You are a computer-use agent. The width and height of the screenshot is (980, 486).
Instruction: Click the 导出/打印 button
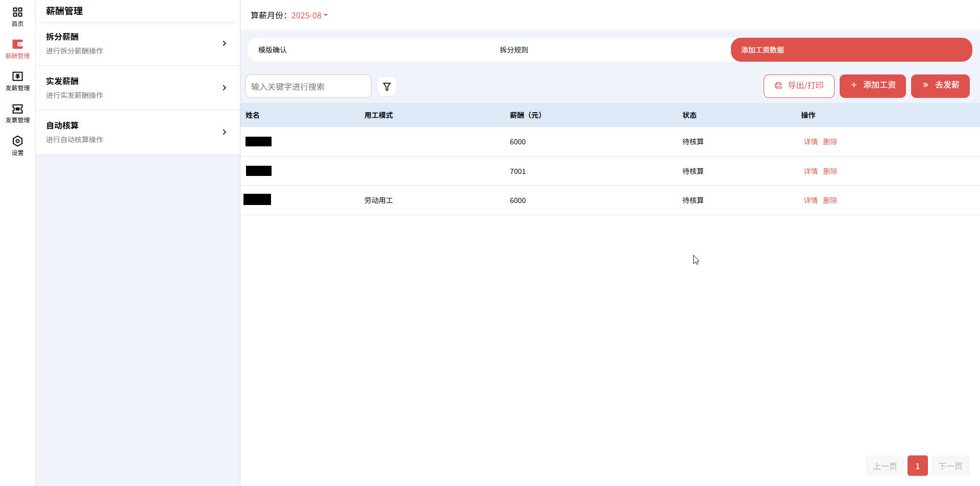[x=799, y=86]
